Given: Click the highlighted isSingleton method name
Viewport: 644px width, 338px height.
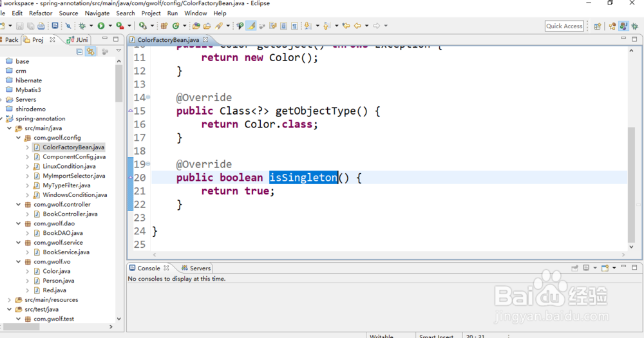Looking at the screenshot, I should [303, 178].
